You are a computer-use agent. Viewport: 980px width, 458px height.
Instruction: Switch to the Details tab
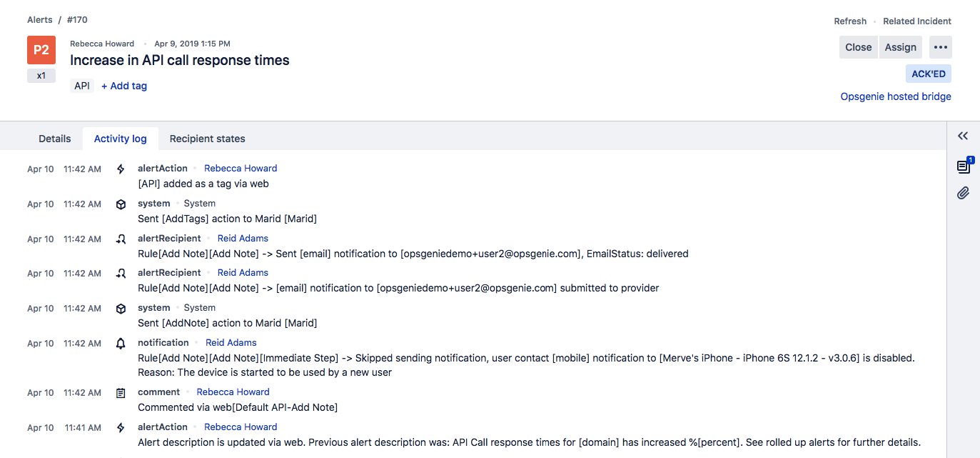55,139
